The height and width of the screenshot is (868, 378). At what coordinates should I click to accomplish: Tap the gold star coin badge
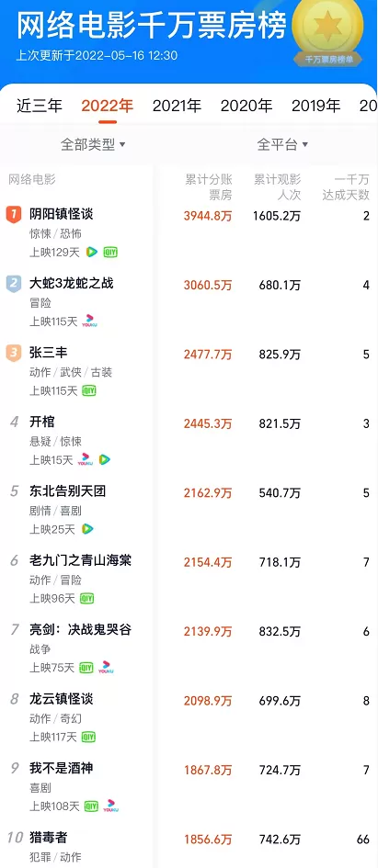pos(328,28)
